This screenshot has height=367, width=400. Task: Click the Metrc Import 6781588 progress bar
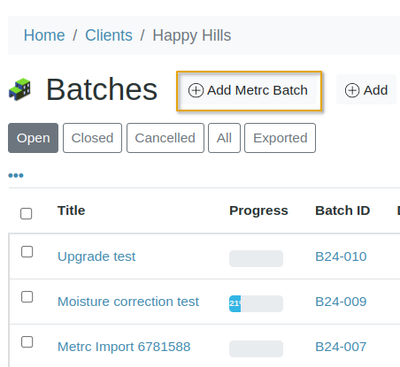[256, 349]
